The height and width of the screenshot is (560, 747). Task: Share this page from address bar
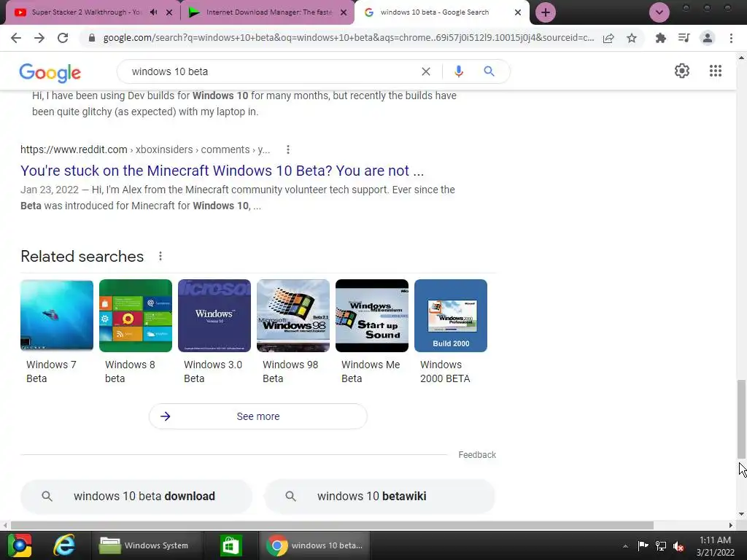coord(608,38)
